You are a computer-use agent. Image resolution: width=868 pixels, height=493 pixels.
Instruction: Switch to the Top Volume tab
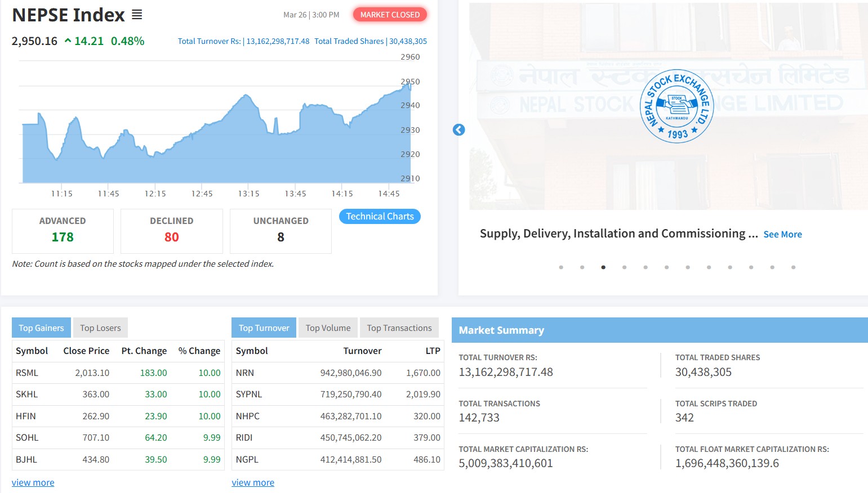328,328
